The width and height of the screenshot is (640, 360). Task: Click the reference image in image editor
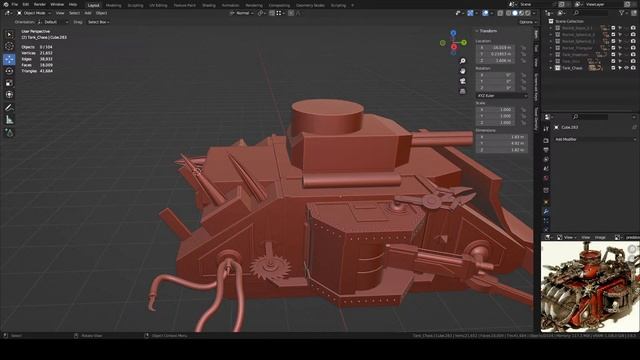(x=590, y=286)
